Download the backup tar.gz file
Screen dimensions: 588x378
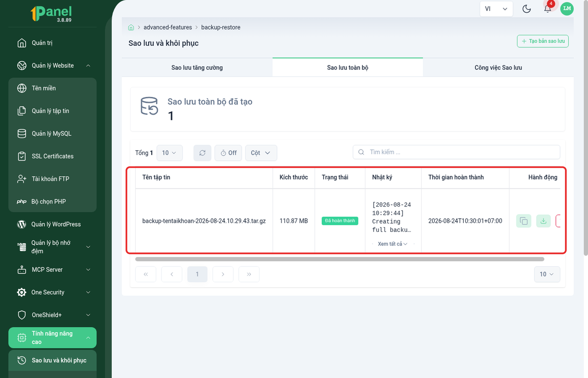[x=543, y=221]
